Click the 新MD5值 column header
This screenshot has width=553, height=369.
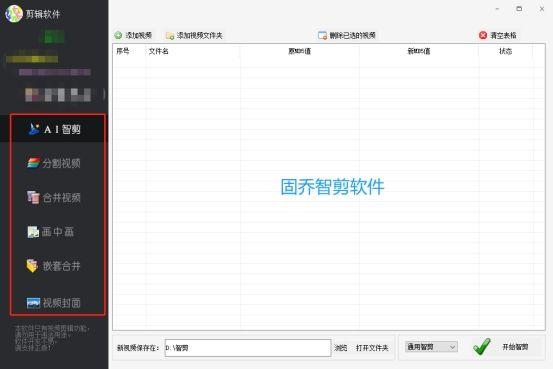419,51
